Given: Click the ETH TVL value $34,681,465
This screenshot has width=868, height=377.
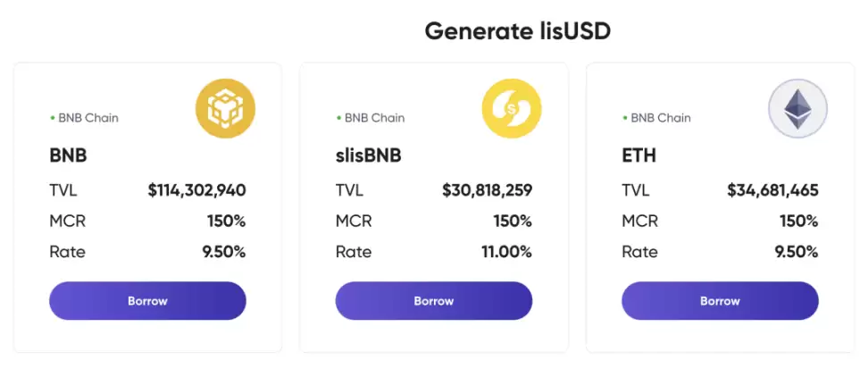Looking at the screenshot, I should pos(772,189).
